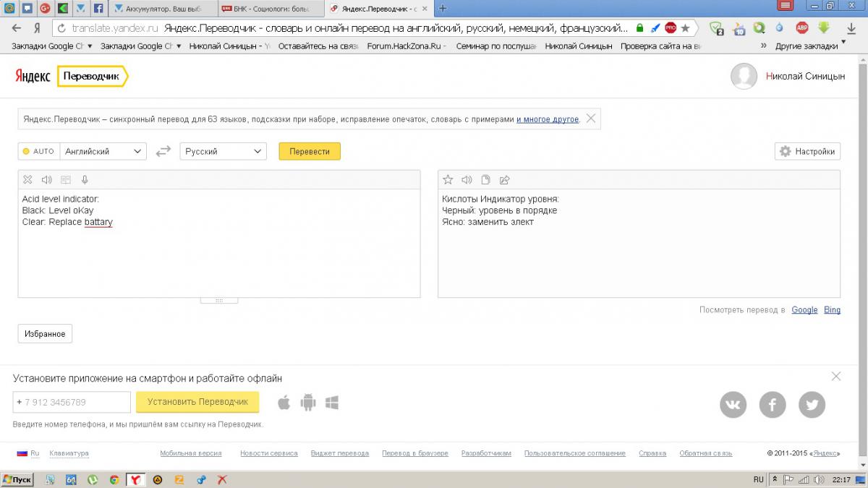Switch to the БНК - Социологи browser tab
The width and height of the screenshot is (868, 488).
pos(271,8)
